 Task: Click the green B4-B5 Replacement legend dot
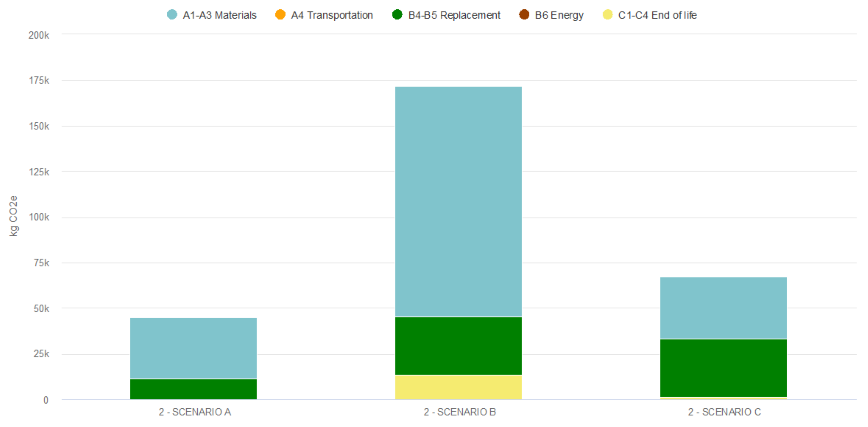click(x=397, y=14)
